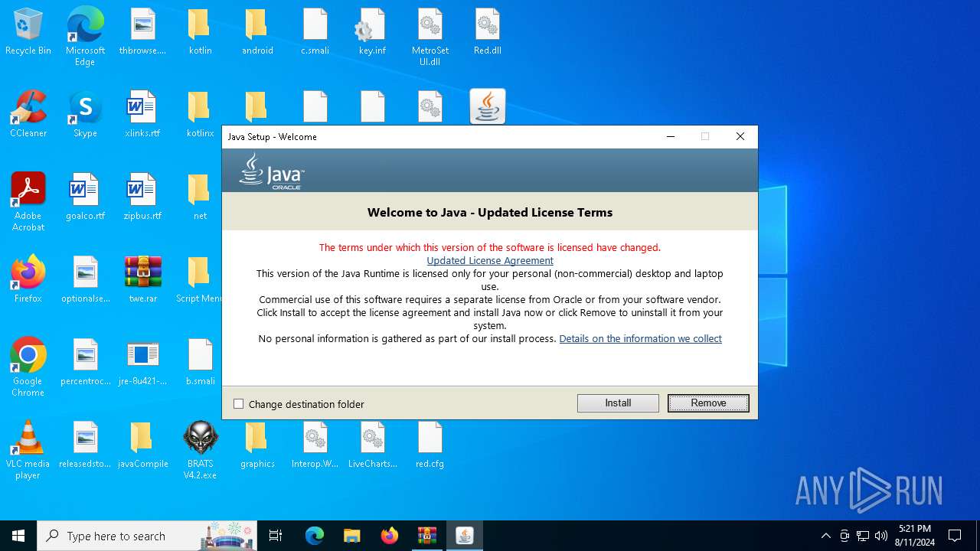Select the Google Chrome desktop shortcut
980x551 pixels.
coord(28,367)
